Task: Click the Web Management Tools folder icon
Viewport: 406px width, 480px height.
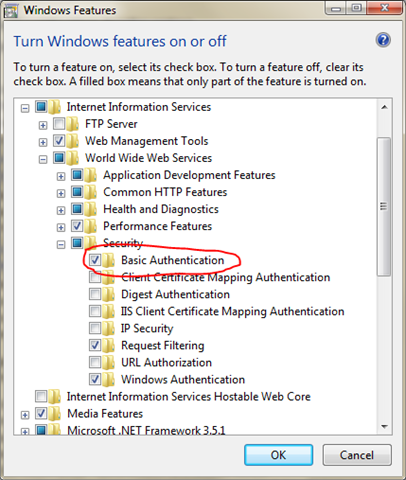Action: click(72, 141)
